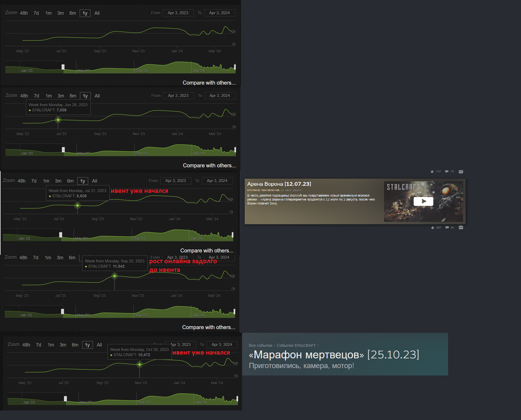Click the From field in the Jun 26 tooltip chart
521x420 pixels.
click(178, 96)
